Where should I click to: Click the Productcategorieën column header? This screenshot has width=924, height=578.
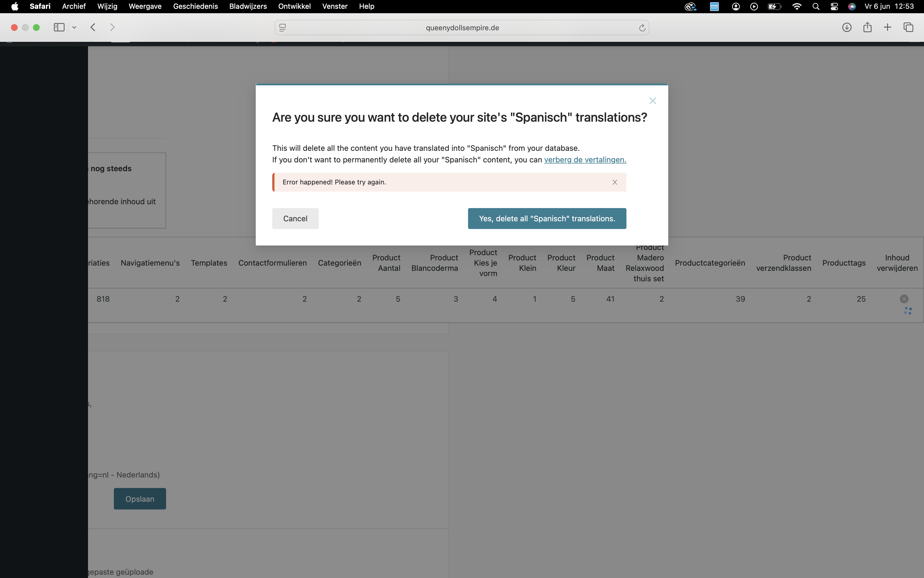[x=710, y=263]
